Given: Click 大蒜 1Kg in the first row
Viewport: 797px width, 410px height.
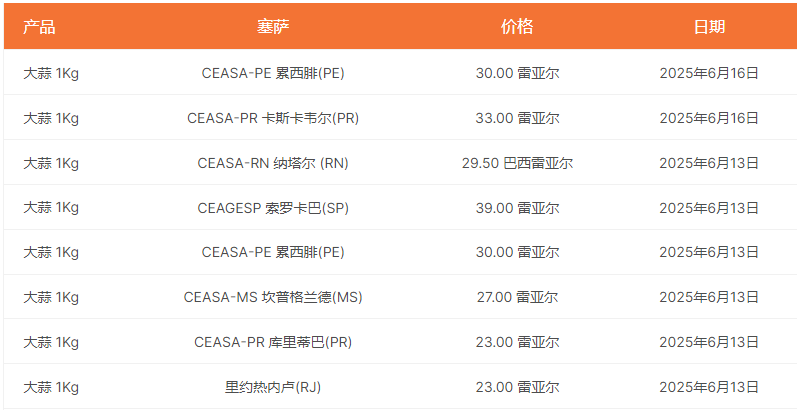Looking at the screenshot, I should (51, 74).
